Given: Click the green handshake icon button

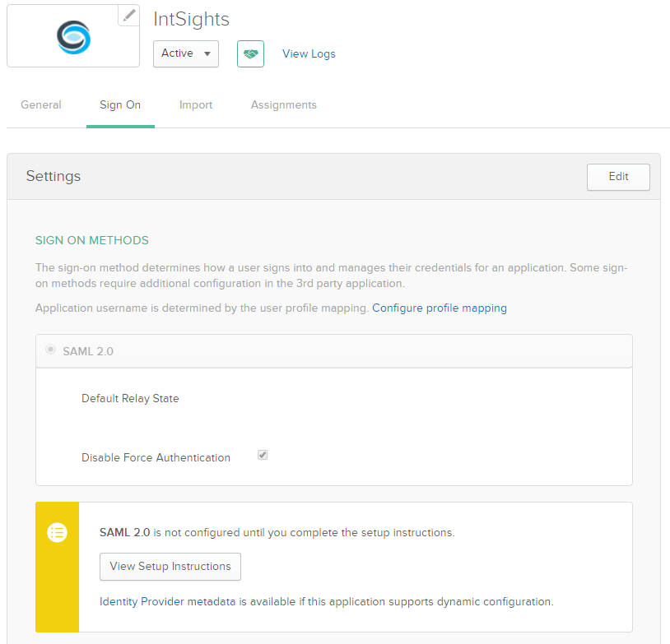Looking at the screenshot, I should (x=250, y=53).
